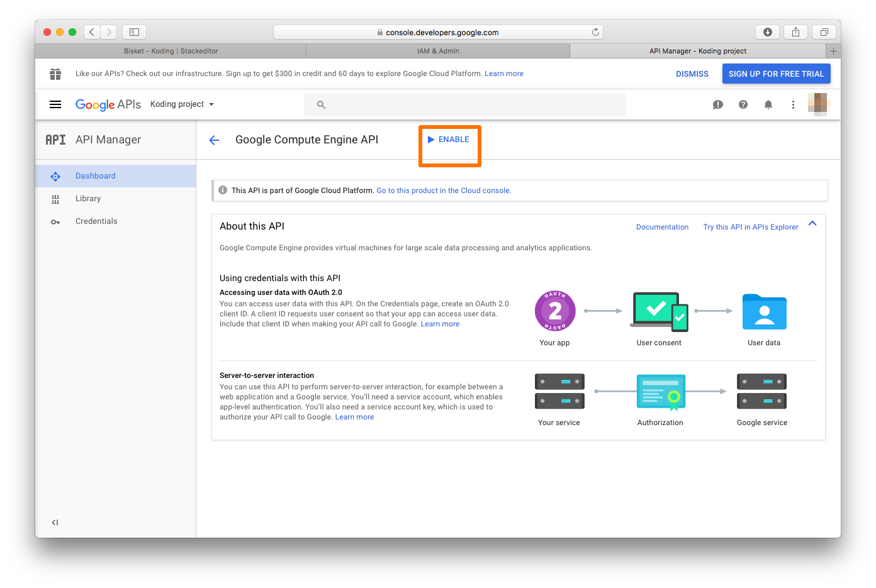Click the Google APIs logo

pos(108,104)
